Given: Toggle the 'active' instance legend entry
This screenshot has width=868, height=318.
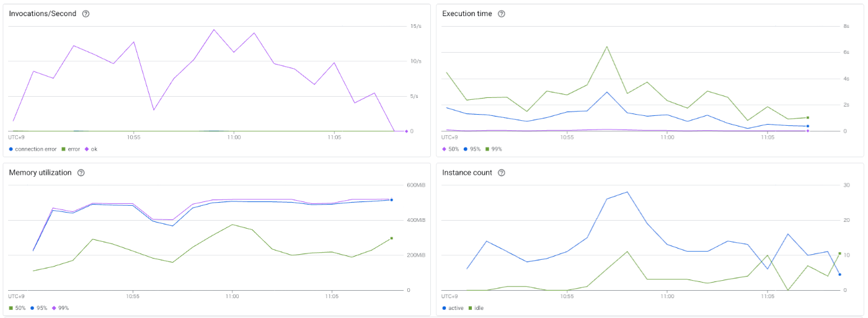Looking at the screenshot, I should 453,307.
